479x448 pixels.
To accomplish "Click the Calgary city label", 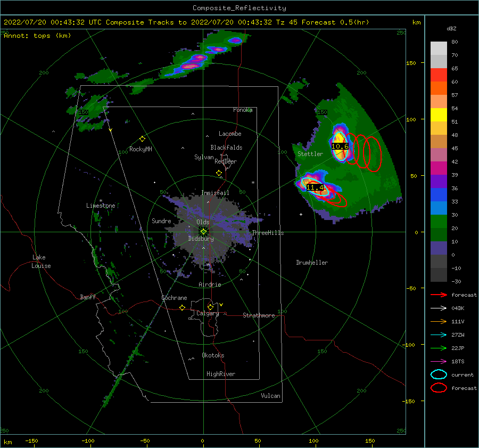I will 208,313.
